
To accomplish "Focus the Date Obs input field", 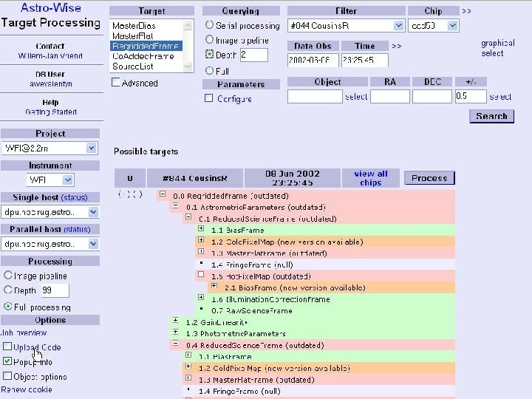I will click(x=313, y=61).
